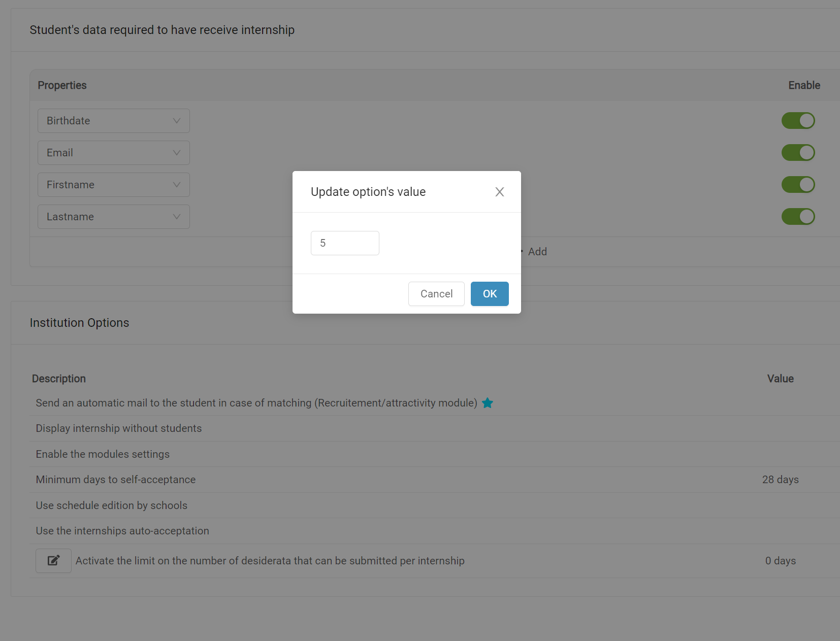Select the 'Send an automatic mail to the student' row
The width and height of the screenshot is (840, 641).
[x=435, y=403]
